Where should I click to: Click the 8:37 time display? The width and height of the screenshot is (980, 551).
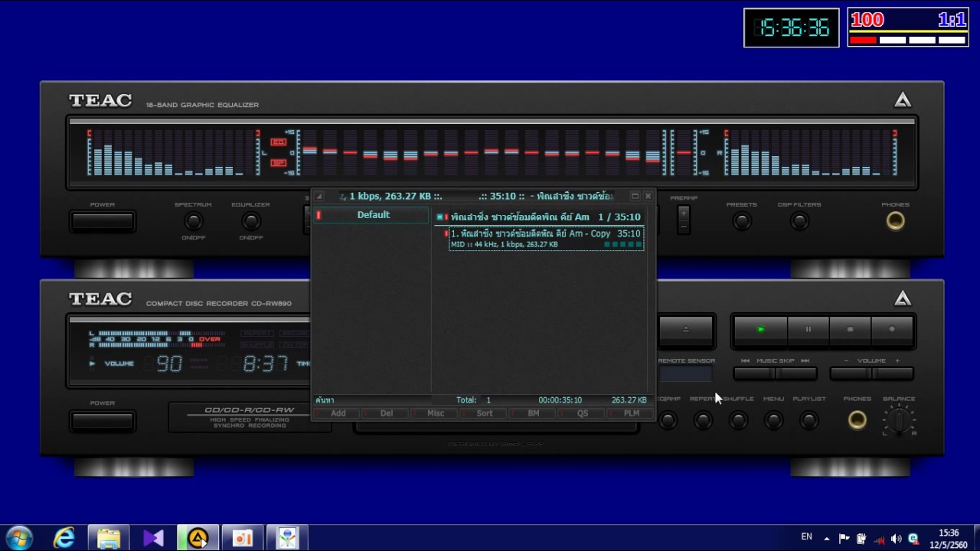[x=265, y=364]
